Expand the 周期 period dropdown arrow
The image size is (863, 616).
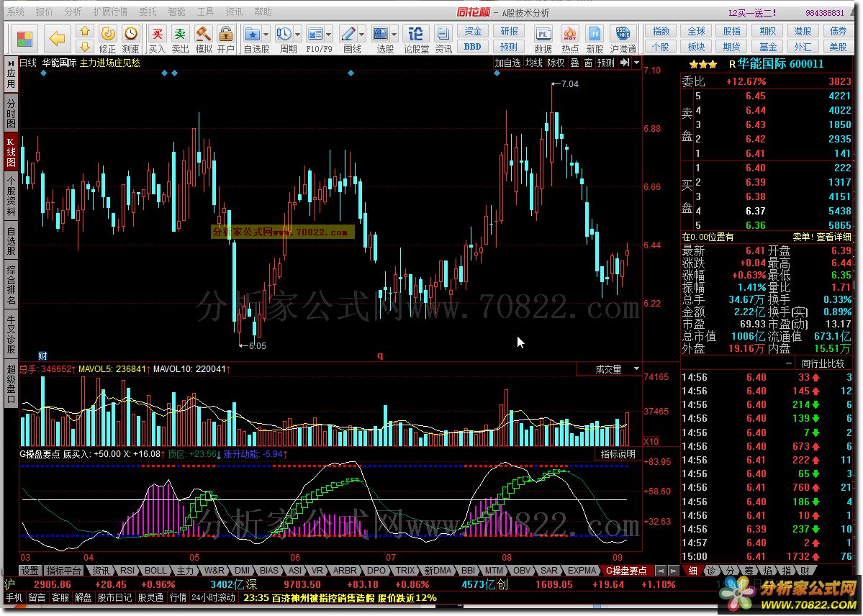[298, 34]
